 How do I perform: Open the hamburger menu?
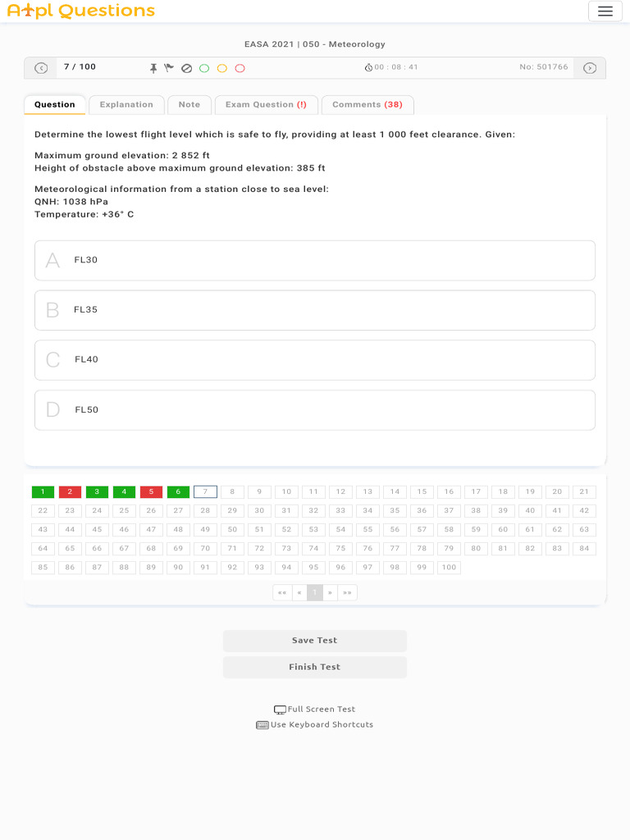tap(605, 11)
